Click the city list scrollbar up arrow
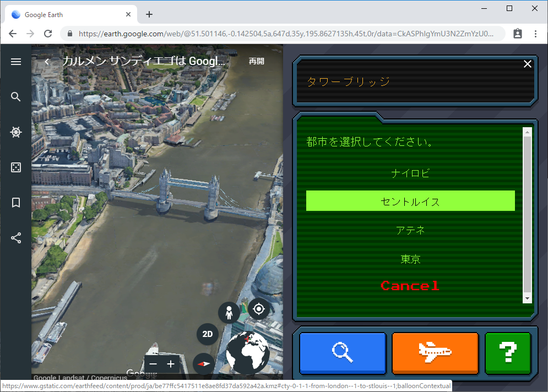The image size is (548, 392). coord(527,132)
